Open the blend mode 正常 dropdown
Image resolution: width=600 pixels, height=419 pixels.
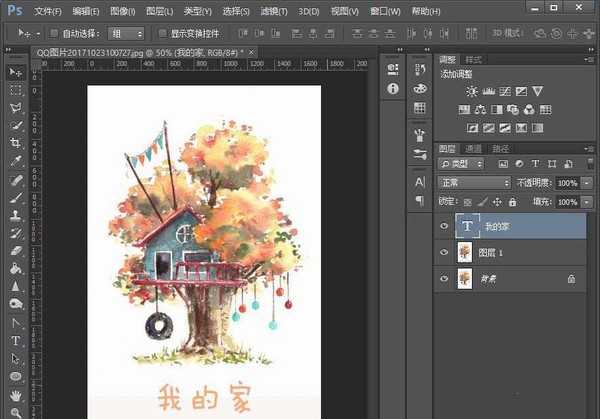[x=474, y=184]
